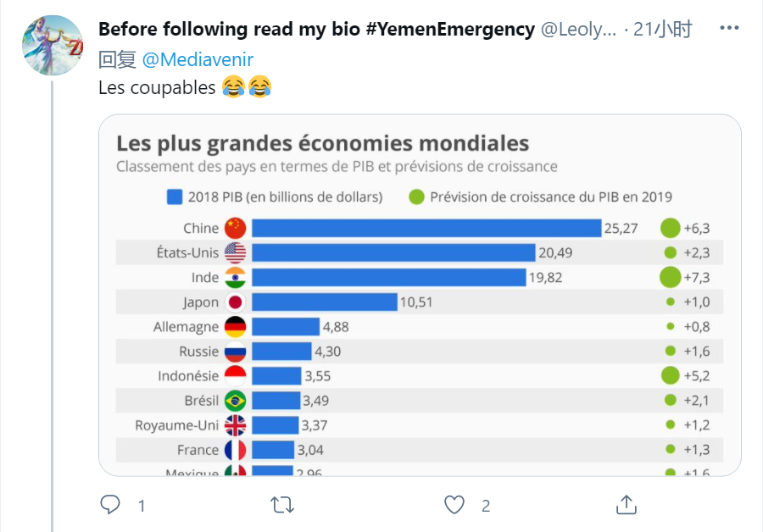Retweet this post

[x=281, y=505]
